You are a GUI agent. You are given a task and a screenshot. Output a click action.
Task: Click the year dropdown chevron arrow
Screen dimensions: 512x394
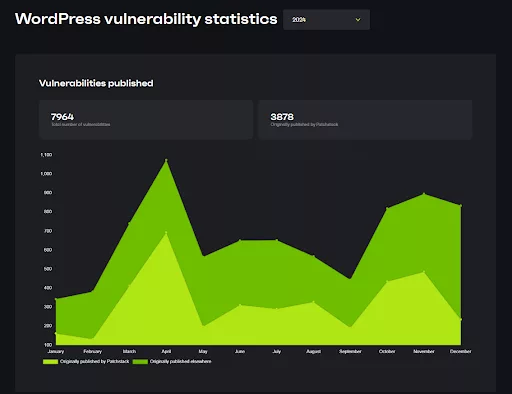pyautogui.click(x=358, y=20)
